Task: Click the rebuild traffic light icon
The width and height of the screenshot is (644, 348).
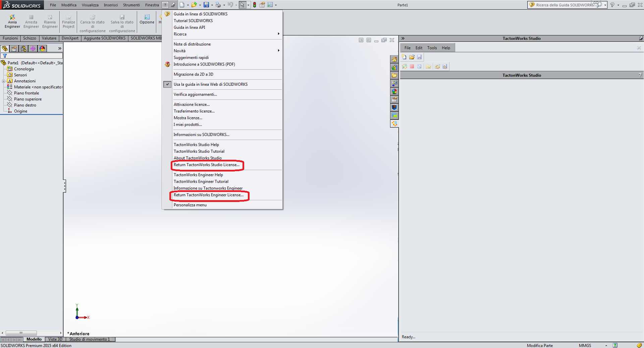Action: (255, 5)
